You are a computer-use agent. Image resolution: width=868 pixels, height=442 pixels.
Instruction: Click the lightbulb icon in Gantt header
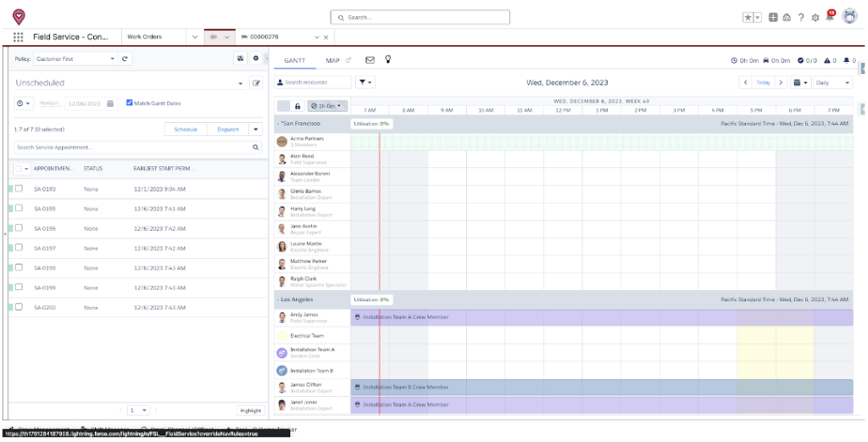click(x=388, y=59)
